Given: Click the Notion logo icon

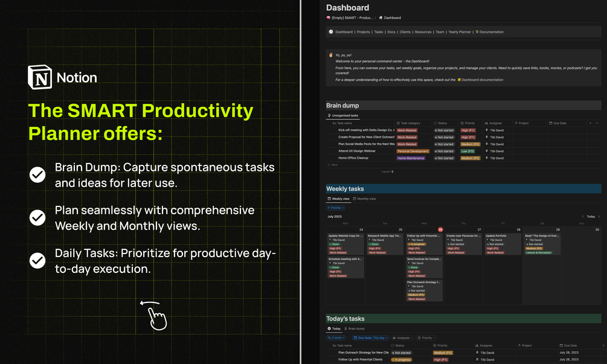Looking at the screenshot, I should [x=40, y=77].
